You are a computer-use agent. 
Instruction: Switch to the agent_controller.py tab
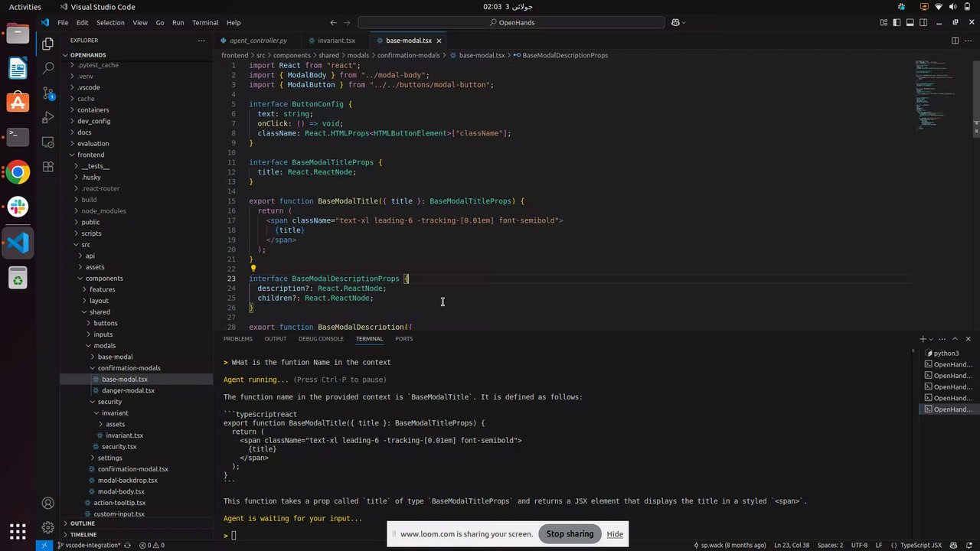(258, 41)
